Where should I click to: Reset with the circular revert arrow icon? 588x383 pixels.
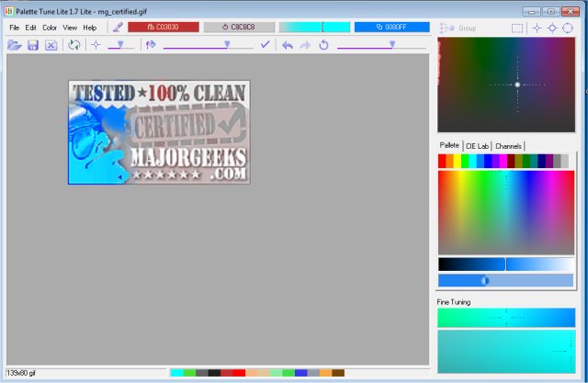coord(323,45)
